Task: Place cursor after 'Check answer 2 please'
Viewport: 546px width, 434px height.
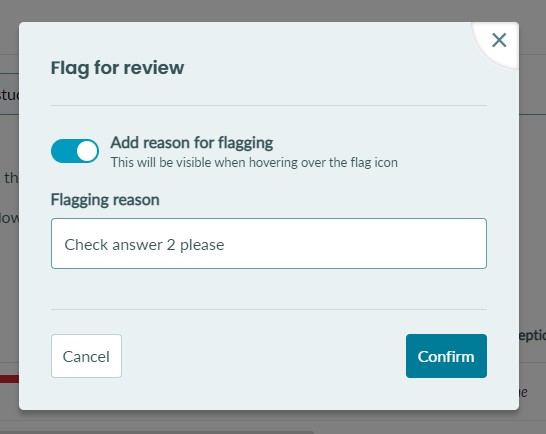Action: pos(226,245)
